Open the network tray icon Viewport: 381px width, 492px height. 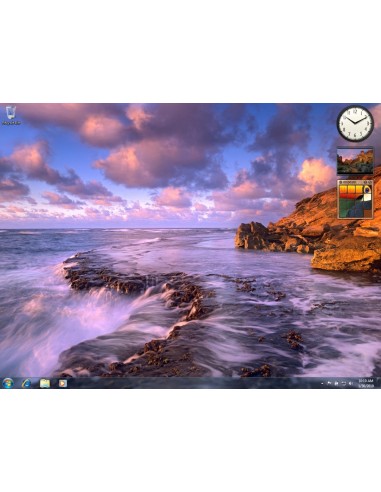(x=344, y=383)
